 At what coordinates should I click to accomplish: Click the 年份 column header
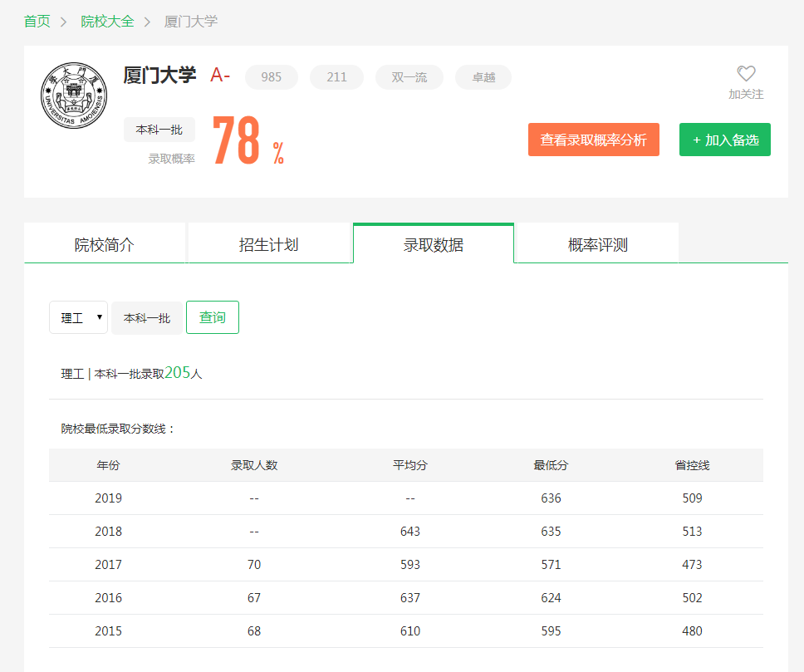click(x=108, y=465)
